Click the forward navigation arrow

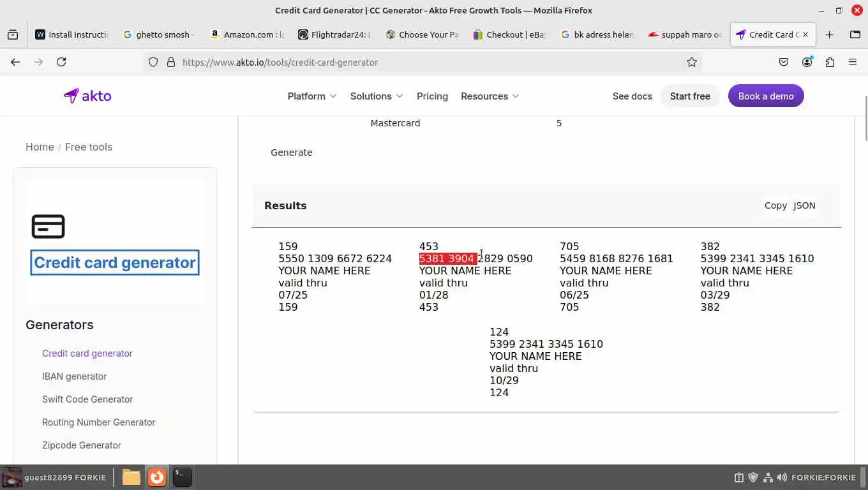pos(38,62)
